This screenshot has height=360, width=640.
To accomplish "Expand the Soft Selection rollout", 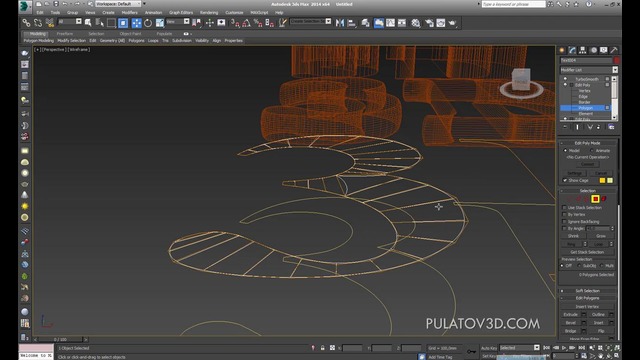I will point(587,291).
